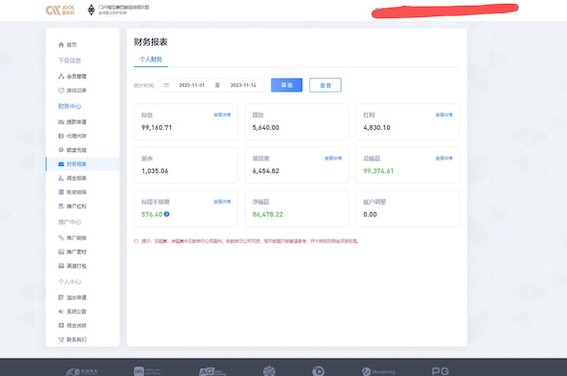Click the calendar icon in the date range

point(166,85)
